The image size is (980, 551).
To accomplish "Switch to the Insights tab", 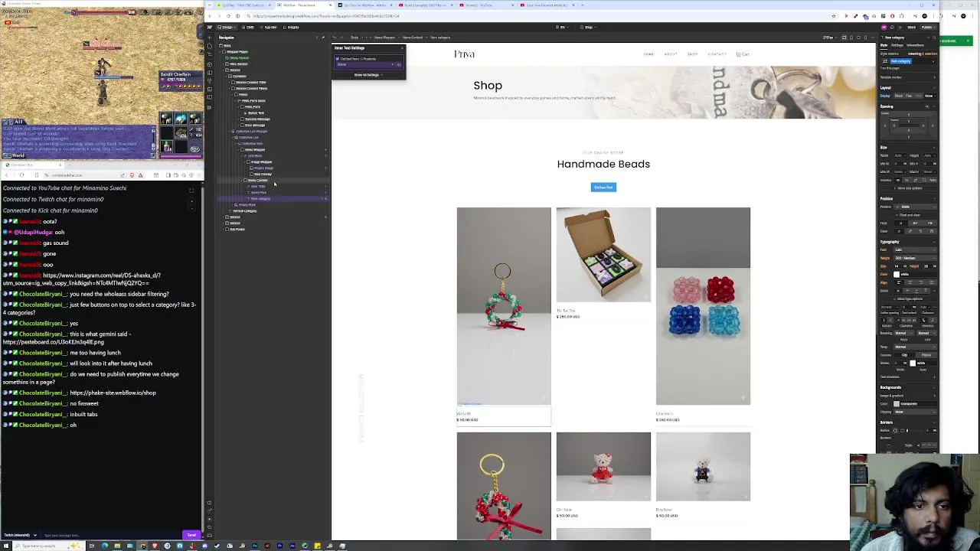I will [291, 28].
